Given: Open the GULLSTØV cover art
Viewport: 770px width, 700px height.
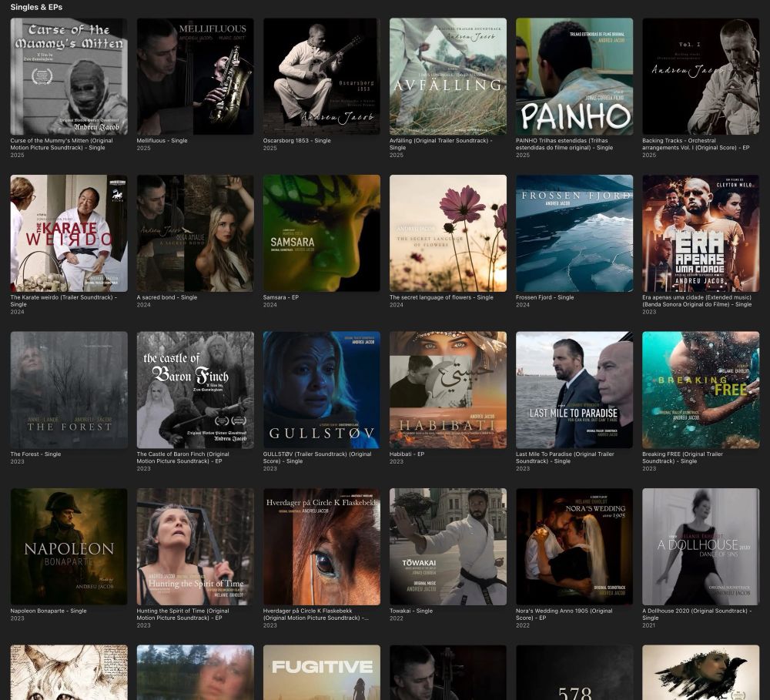Looking at the screenshot, I should coord(322,390).
